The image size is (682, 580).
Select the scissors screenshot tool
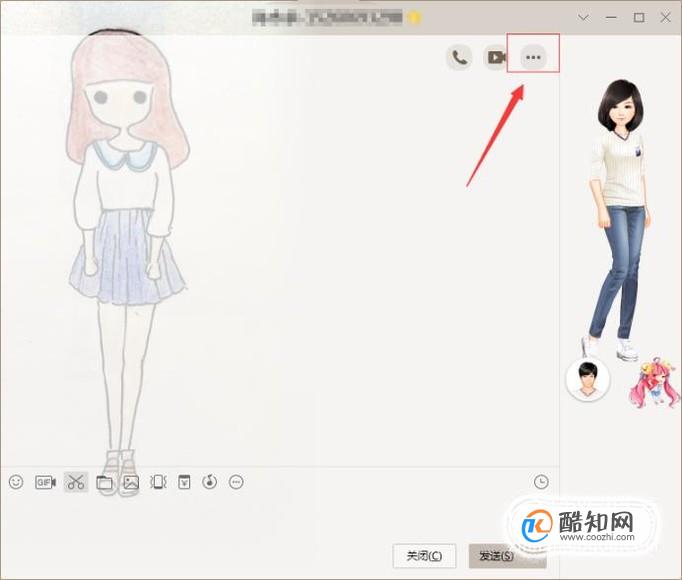click(76, 482)
